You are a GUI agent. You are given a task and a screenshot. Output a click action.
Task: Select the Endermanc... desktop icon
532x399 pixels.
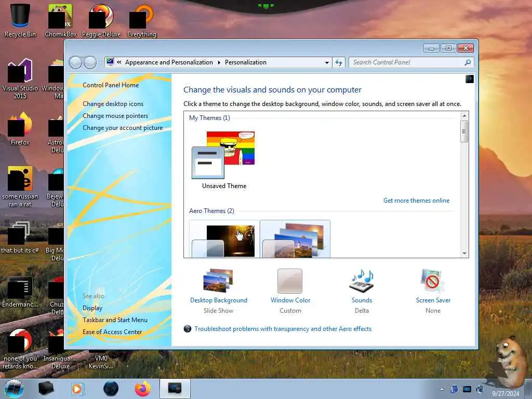click(20, 291)
